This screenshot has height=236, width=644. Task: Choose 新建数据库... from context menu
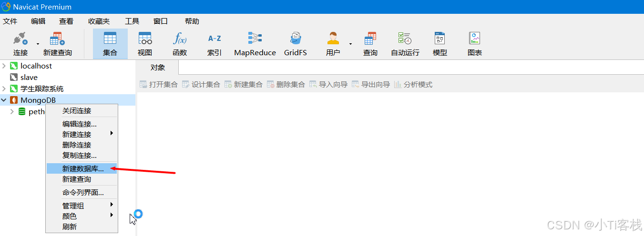[82, 168]
